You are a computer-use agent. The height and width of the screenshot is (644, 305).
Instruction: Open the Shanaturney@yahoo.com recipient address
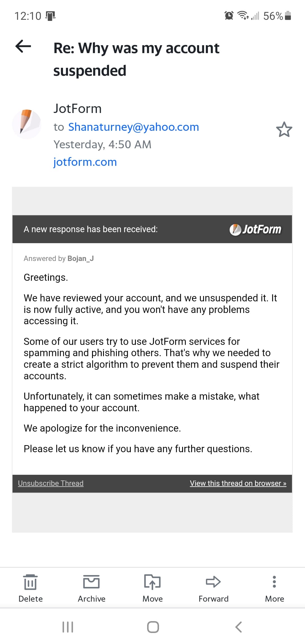(133, 127)
